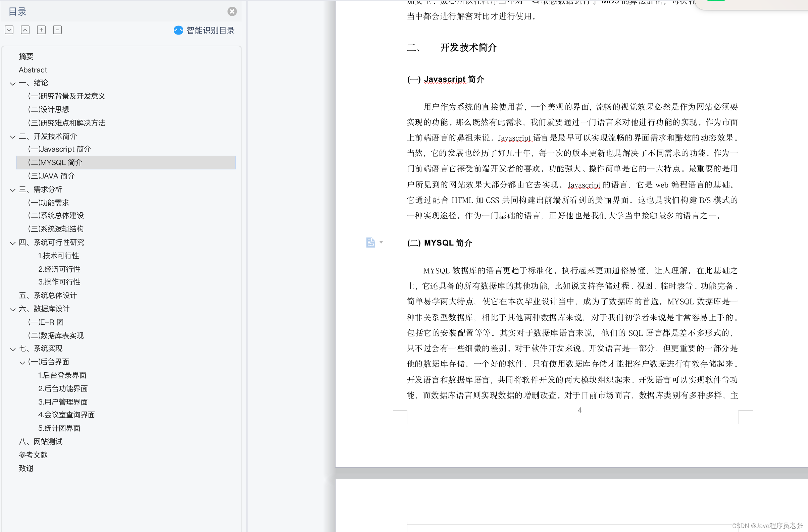
Task: Go to 5.统计图界面 entry
Action: click(x=59, y=428)
